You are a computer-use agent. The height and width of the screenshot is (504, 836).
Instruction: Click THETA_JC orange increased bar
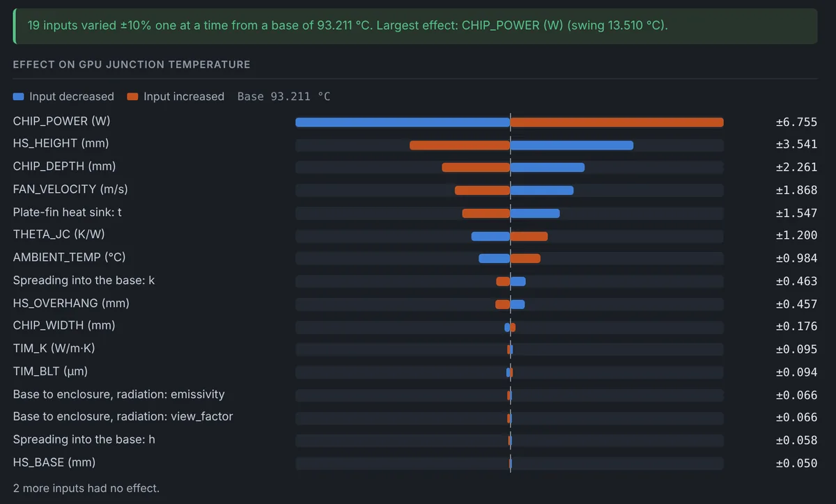(529, 236)
